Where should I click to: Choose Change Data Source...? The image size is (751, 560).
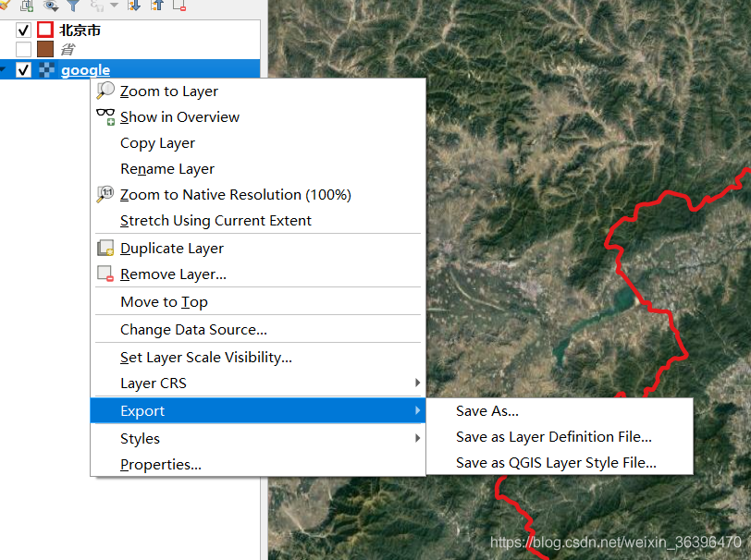(193, 330)
